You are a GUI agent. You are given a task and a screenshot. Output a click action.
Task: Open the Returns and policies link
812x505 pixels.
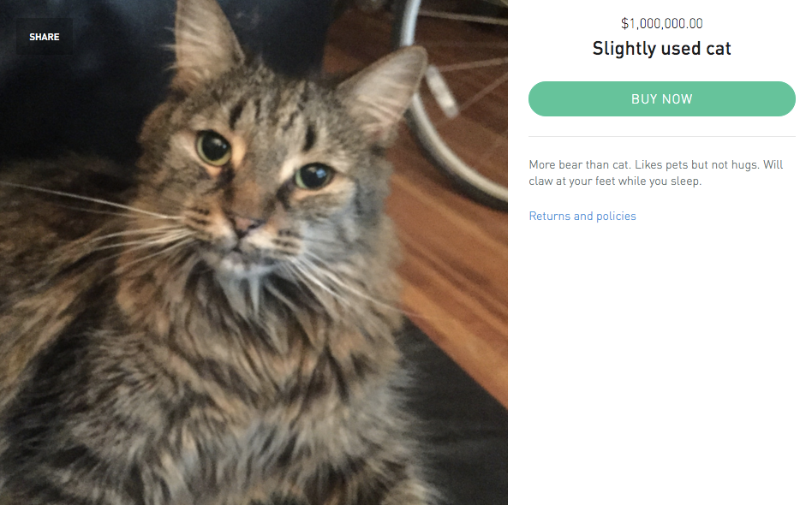click(x=582, y=216)
